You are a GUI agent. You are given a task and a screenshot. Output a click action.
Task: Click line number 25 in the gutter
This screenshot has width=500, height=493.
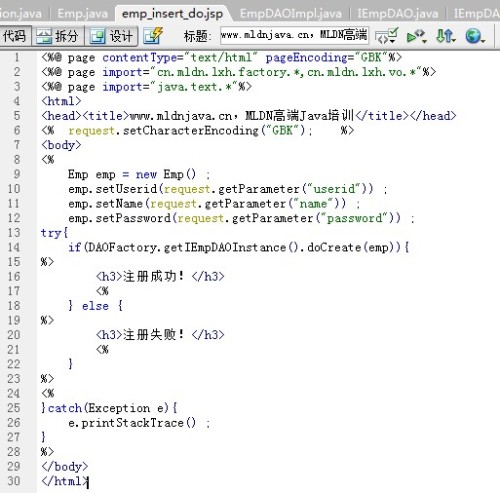pos(14,408)
